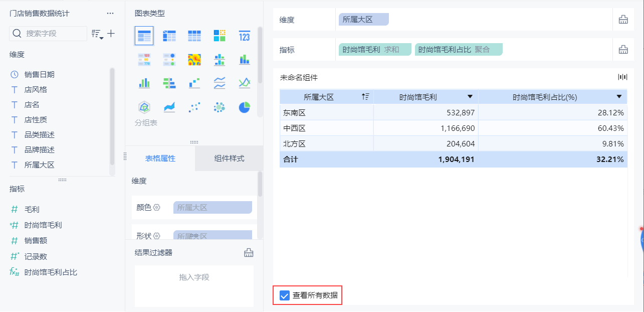644x312 pixels.
Task: Switch to the 组件样式 tab
Action: [229, 159]
